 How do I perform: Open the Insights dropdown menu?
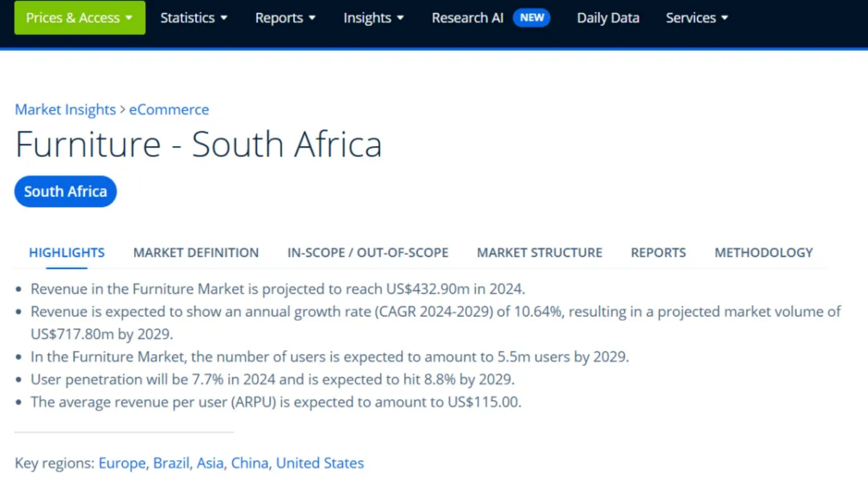373,18
